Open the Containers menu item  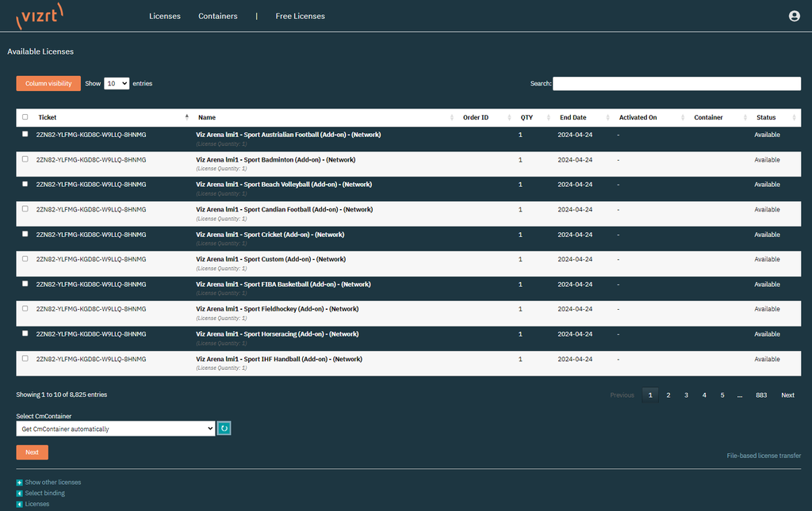217,16
